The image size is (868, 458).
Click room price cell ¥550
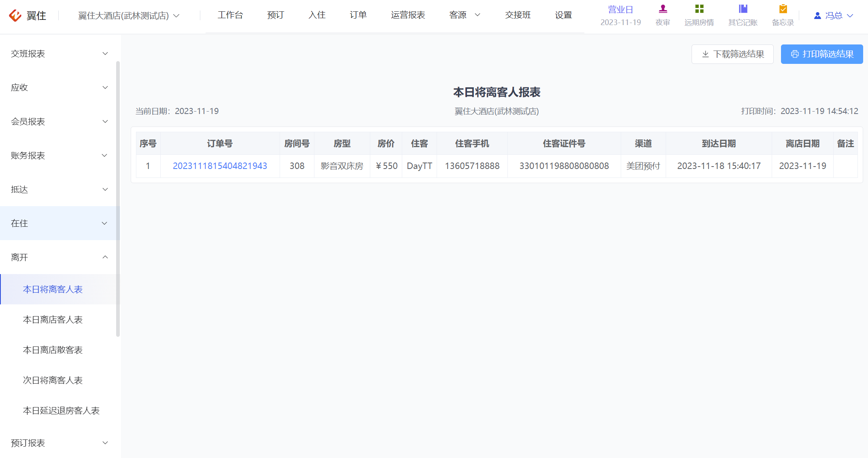pyautogui.click(x=386, y=166)
